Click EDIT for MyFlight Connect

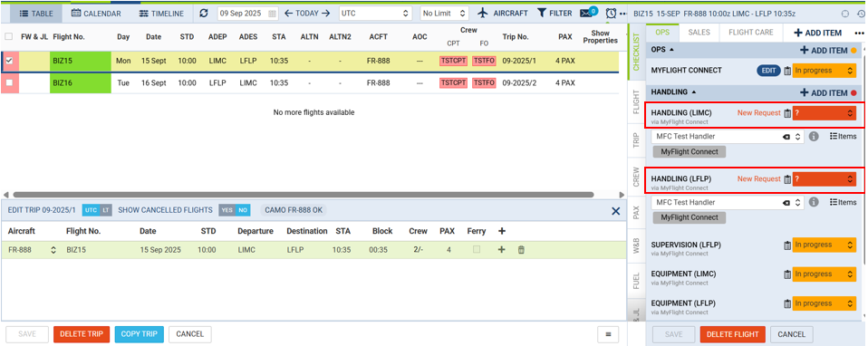tap(768, 71)
